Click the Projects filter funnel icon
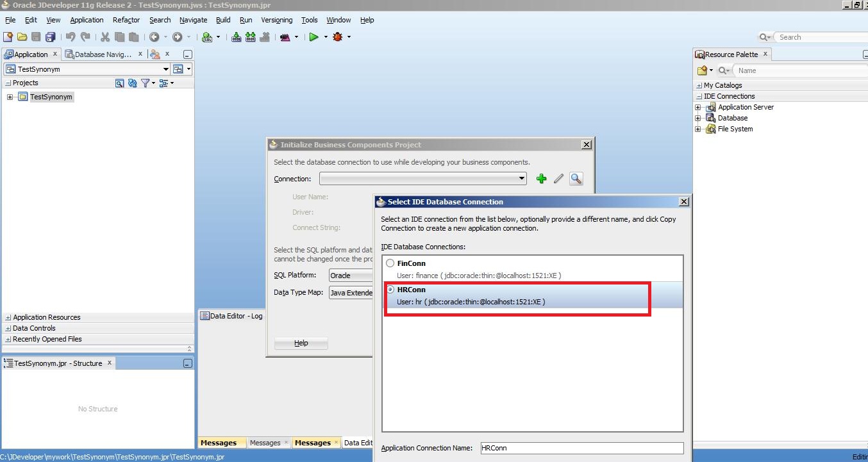This screenshot has height=462, width=868. point(146,83)
